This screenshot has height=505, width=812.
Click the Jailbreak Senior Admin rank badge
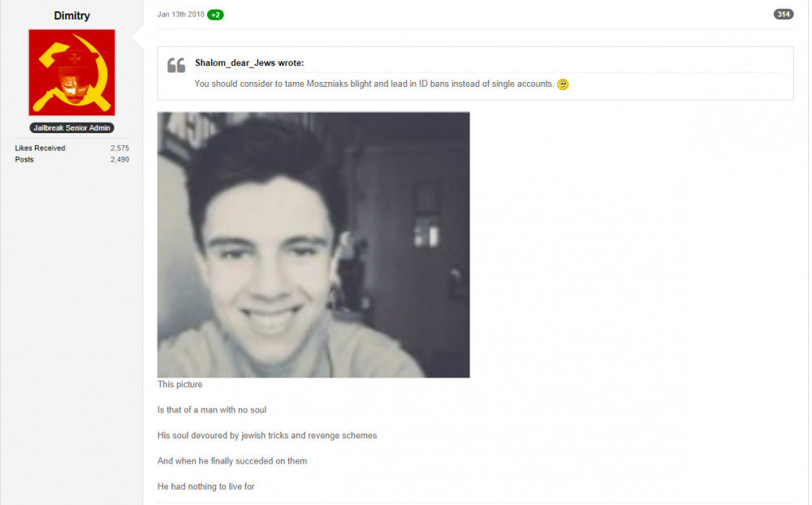point(72,128)
